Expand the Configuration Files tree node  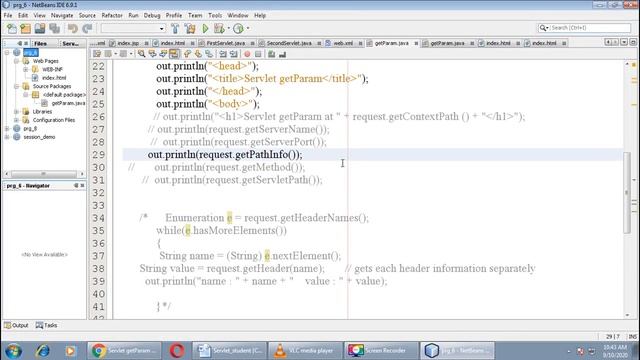tap(16, 120)
